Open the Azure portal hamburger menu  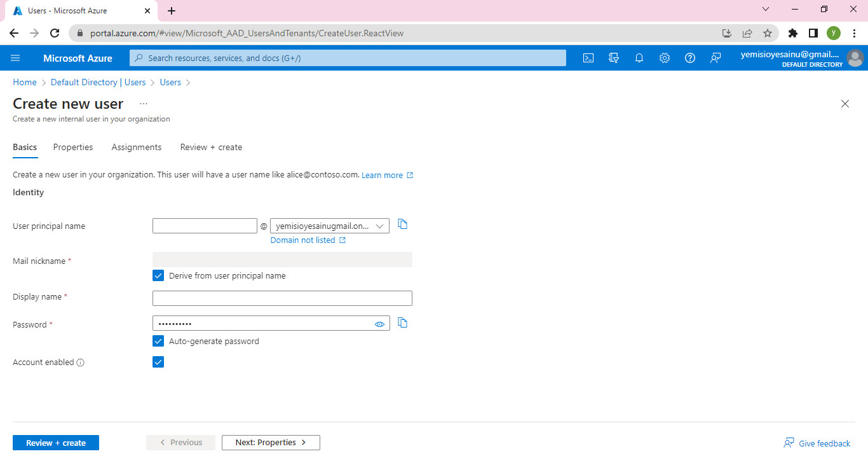(x=15, y=58)
